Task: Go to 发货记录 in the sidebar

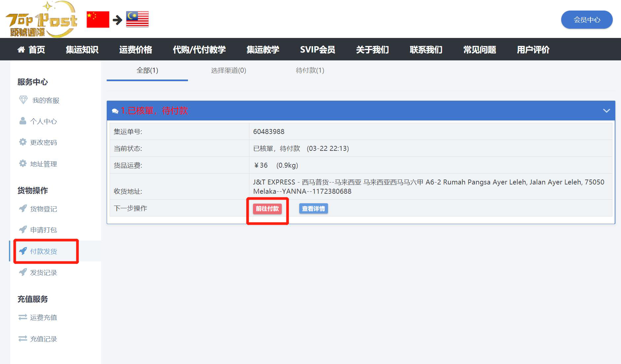Action: (44, 273)
